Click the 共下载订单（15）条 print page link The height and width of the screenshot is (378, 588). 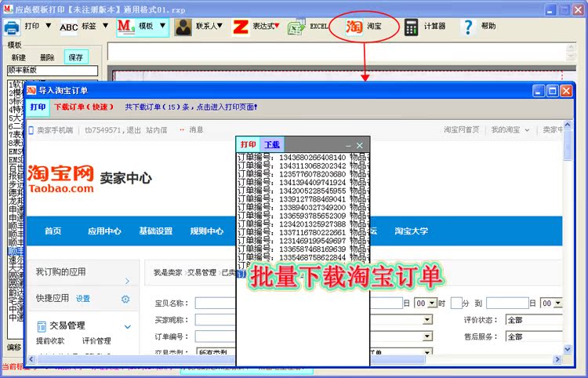pos(191,107)
